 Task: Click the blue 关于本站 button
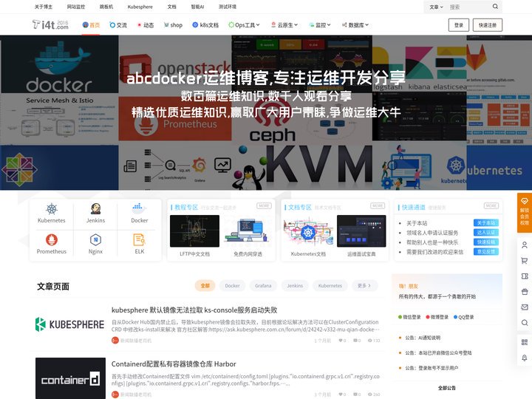[486, 223]
